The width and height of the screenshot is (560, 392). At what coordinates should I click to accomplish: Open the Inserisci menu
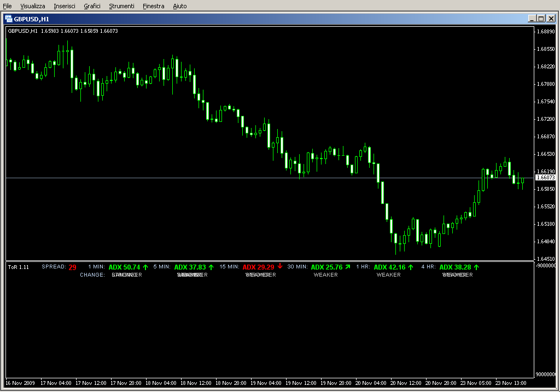(x=65, y=6)
